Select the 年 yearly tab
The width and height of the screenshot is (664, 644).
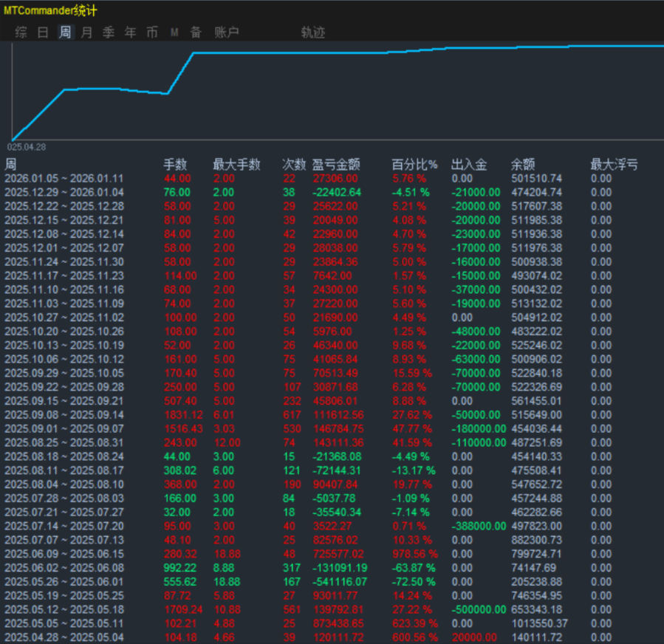131,32
